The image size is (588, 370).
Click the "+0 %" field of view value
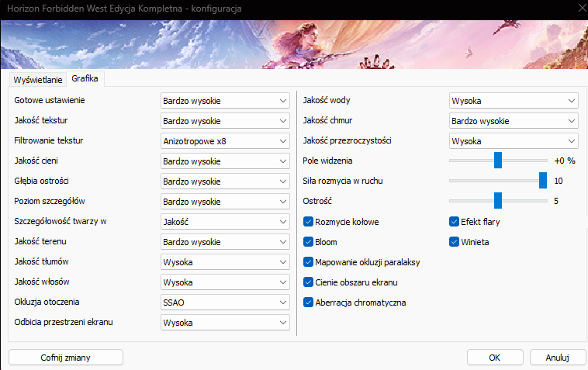click(565, 161)
